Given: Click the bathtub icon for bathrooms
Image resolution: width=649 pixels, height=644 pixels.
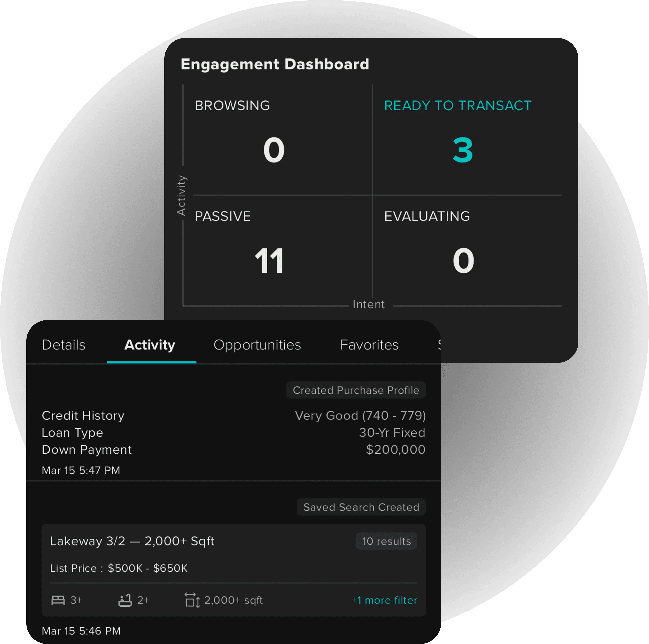Looking at the screenshot, I should click(x=125, y=600).
